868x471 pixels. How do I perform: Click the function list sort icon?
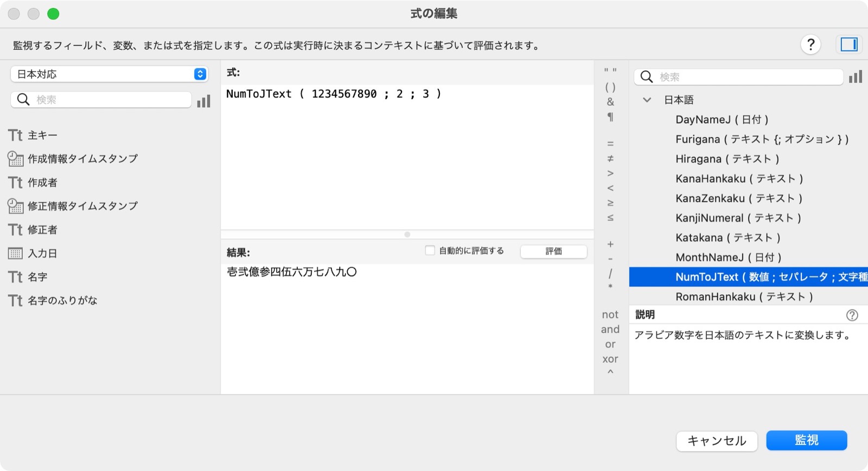(x=856, y=77)
